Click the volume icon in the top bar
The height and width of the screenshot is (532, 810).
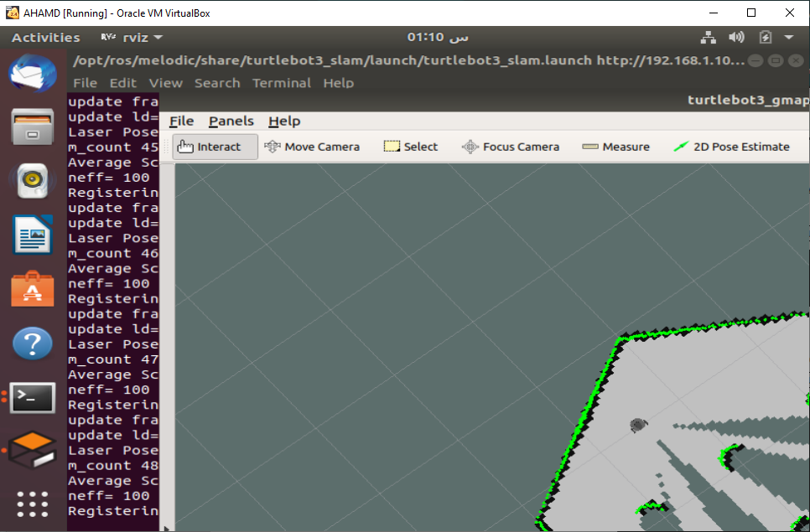[x=736, y=37]
